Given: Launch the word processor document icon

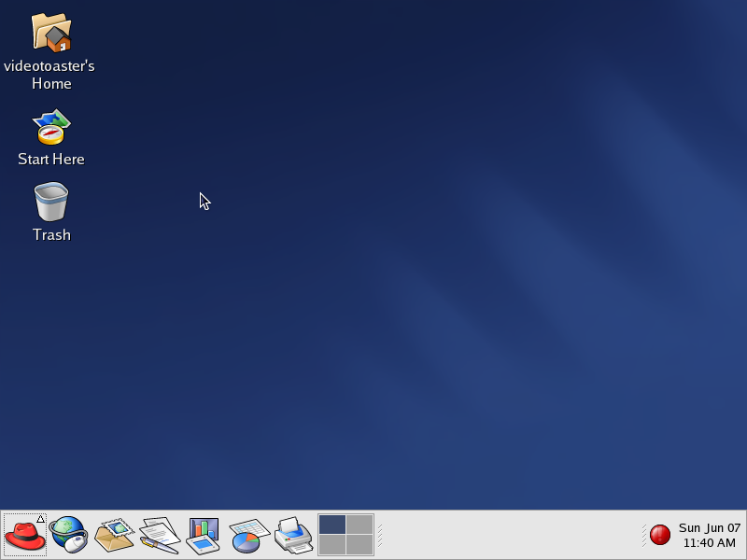Looking at the screenshot, I should [x=160, y=535].
